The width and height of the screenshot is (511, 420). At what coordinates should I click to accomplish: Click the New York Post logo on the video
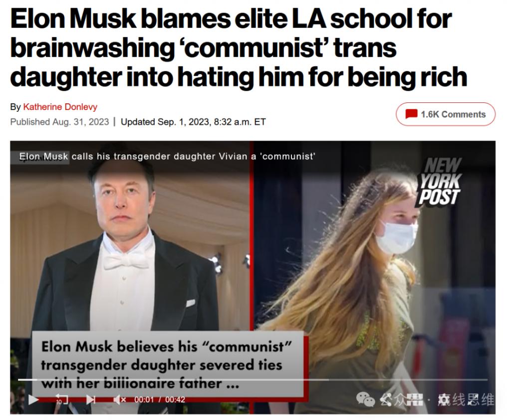[439, 182]
